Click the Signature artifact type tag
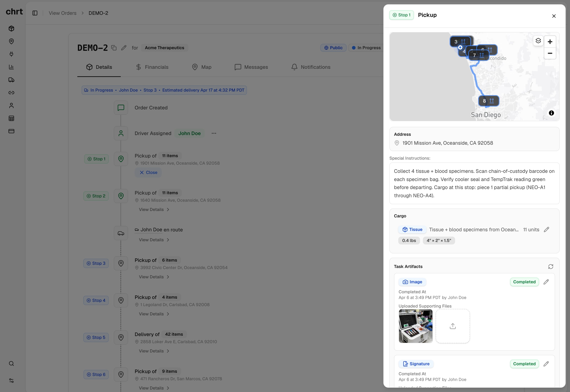 [416, 364]
